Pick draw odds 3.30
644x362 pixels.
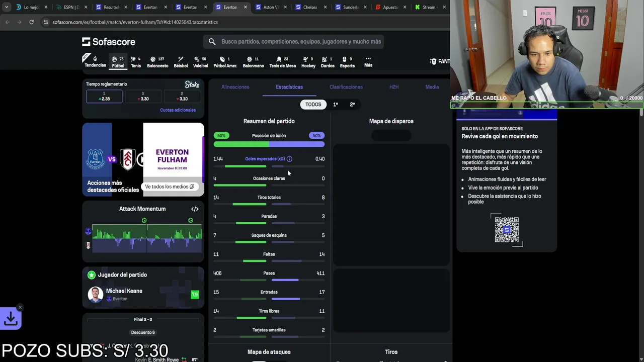(x=143, y=97)
